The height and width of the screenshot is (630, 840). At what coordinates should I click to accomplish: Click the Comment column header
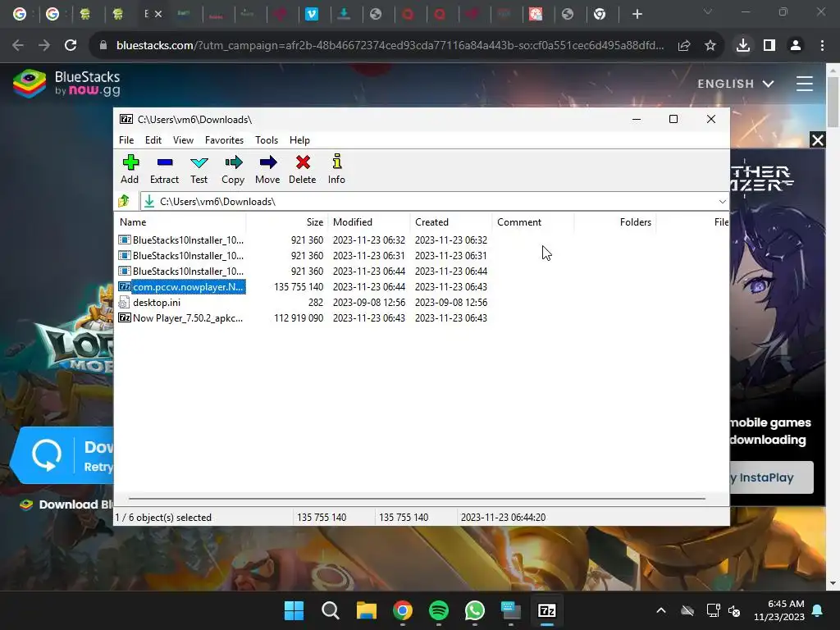533,221
